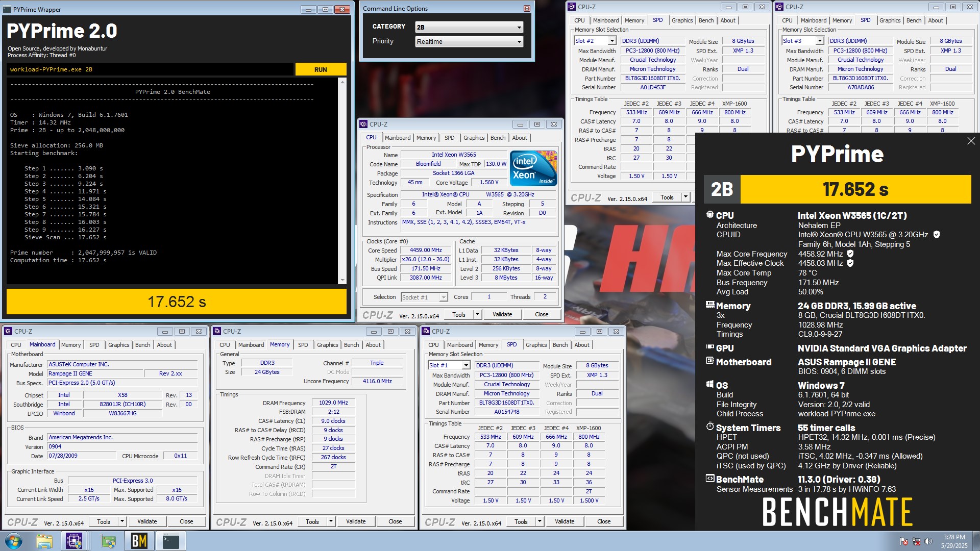Select the Uncore Frequency 4116.0 MHz value
The width and height of the screenshot is (980, 551).
coord(377,381)
